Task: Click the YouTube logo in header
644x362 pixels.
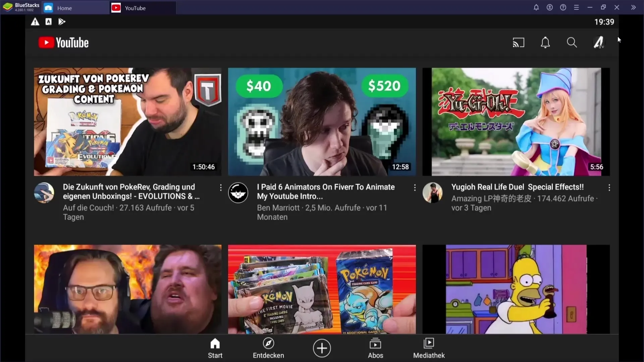Action: coord(63,43)
